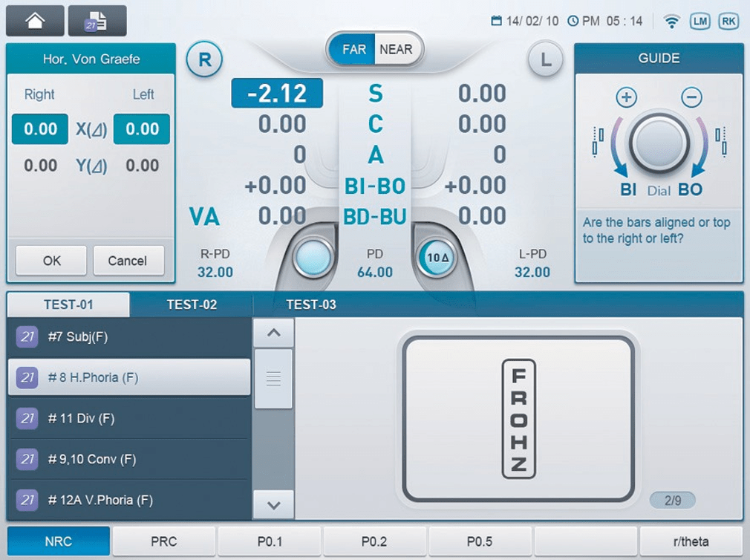Viewport: 750px width, 560px height.
Task: Select the right eye lens aperture
Action: [x=315, y=258]
